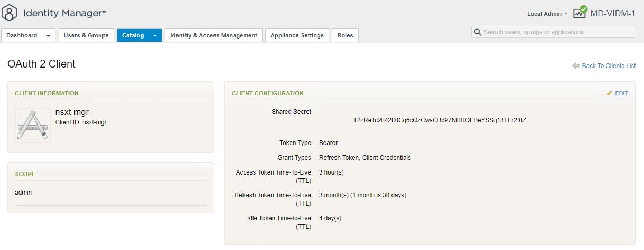The height and width of the screenshot is (250, 644).
Task: Click the Refresh Token, Client Credentials value
Action: point(365,158)
